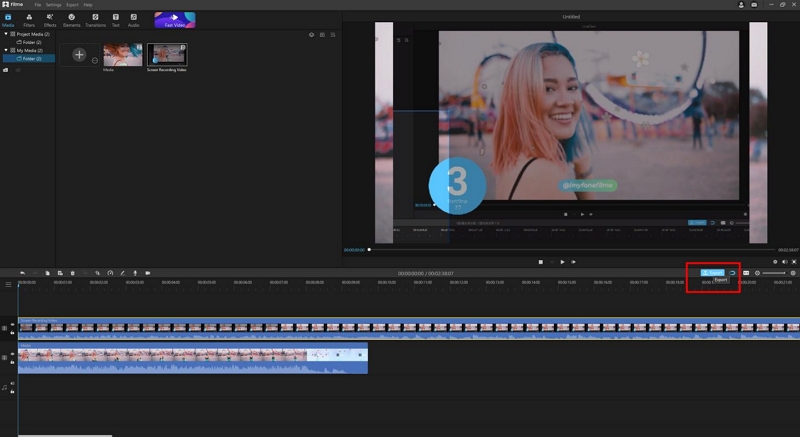Select the My Media (2) row
The image size is (800, 437).
(28, 50)
